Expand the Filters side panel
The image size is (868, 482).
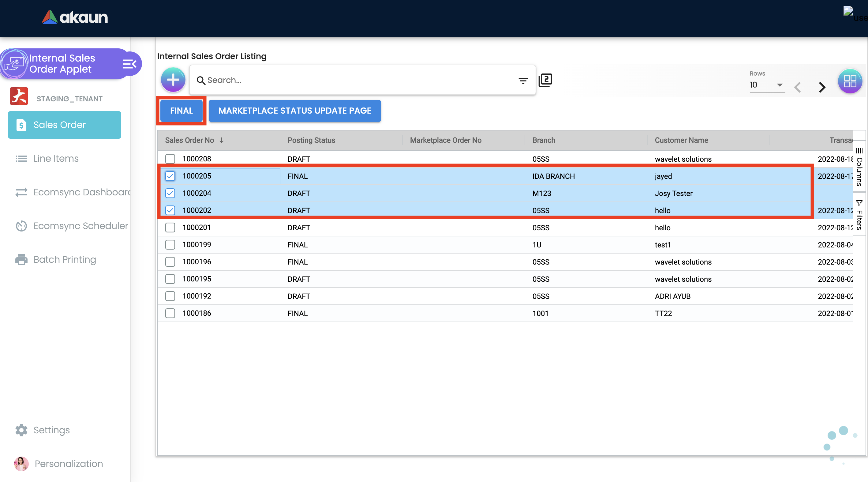pos(859,215)
